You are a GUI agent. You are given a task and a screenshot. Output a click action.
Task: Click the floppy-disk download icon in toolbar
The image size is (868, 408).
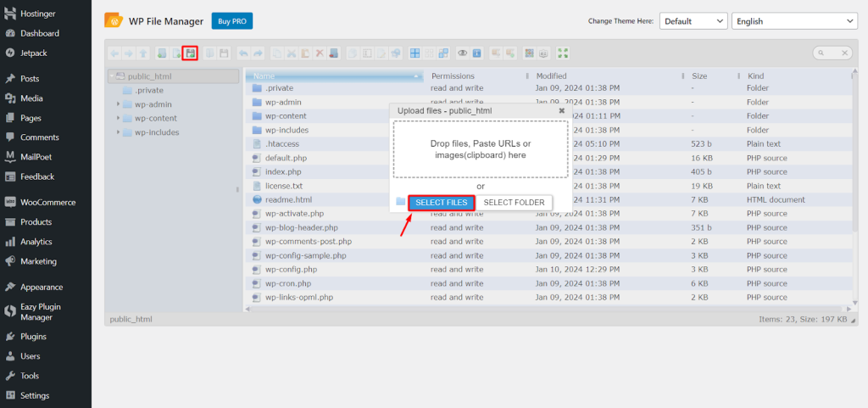click(x=224, y=53)
